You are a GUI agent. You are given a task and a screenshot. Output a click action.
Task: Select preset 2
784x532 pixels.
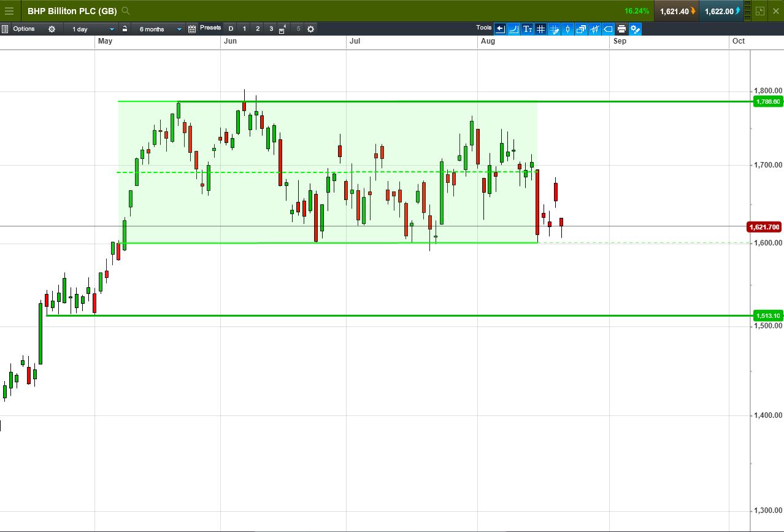click(258, 29)
